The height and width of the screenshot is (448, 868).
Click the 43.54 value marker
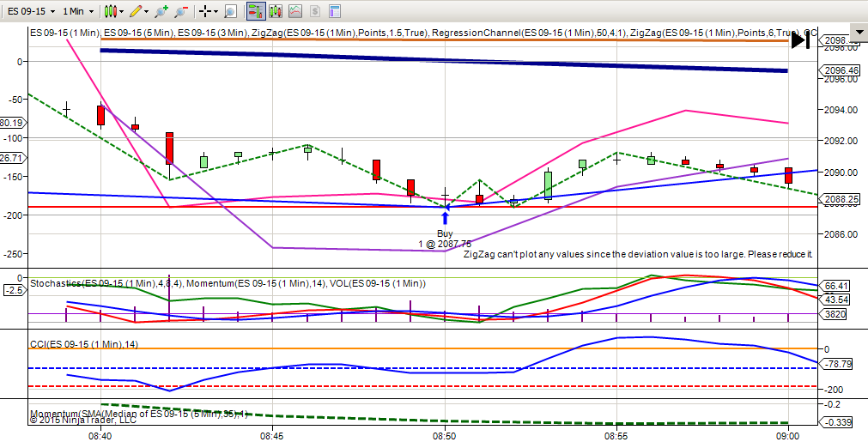pos(835,300)
